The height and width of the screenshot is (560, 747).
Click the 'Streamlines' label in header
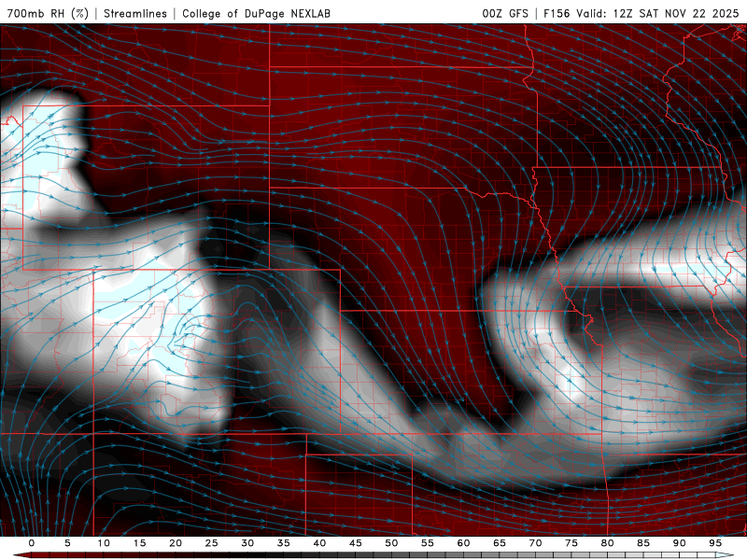tap(135, 13)
